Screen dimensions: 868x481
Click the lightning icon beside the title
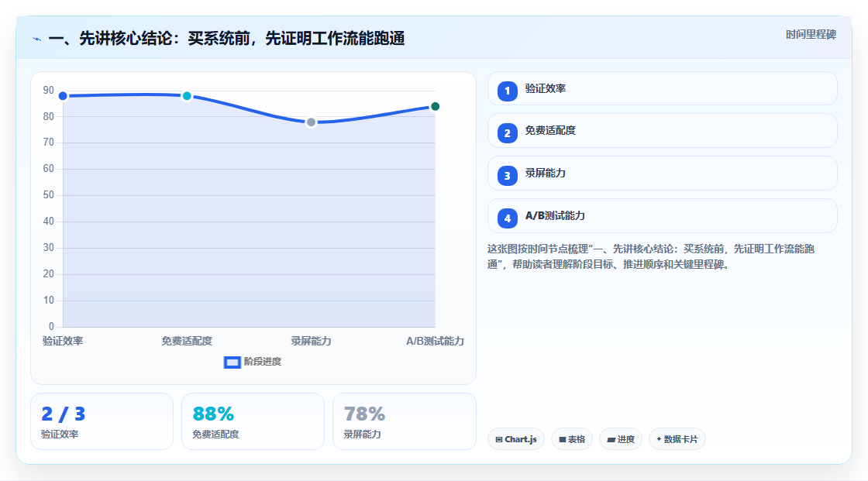pos(37,39)
